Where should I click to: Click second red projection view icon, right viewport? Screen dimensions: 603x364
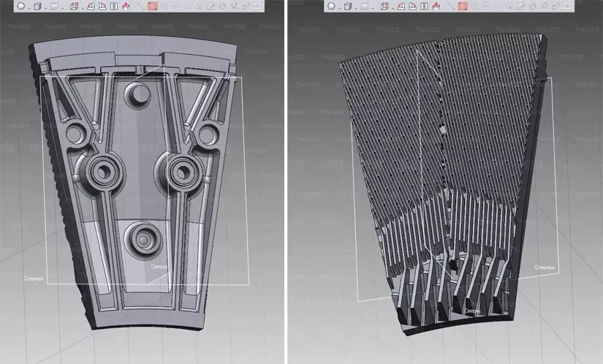(413, 6)
